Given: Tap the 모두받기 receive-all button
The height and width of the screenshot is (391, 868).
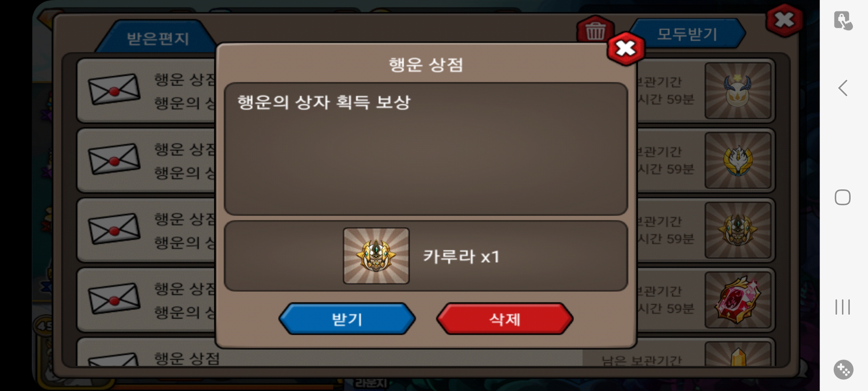Looking at the screenshot, I should pos(687,34).
